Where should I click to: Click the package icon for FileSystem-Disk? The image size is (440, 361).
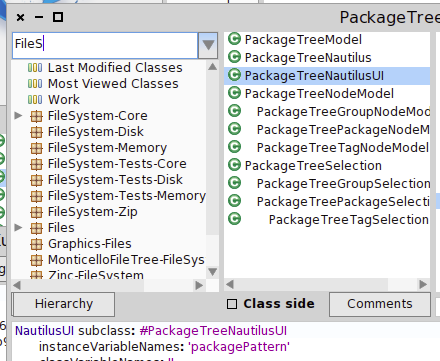[36, 132]
